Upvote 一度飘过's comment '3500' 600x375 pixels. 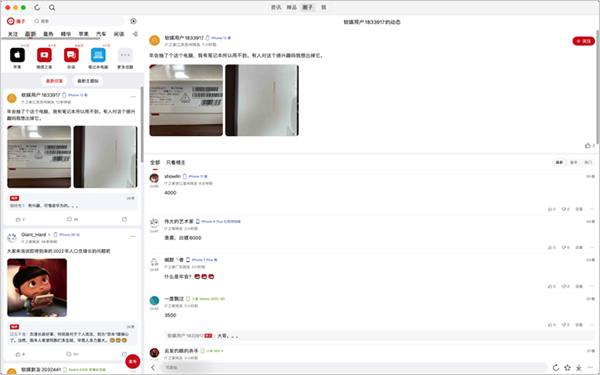click(551, 325)
